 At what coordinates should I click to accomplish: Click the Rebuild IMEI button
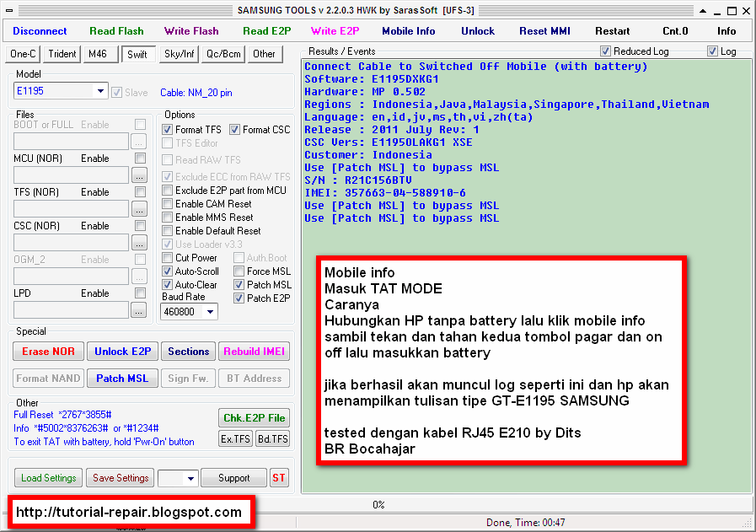[254, 352]
